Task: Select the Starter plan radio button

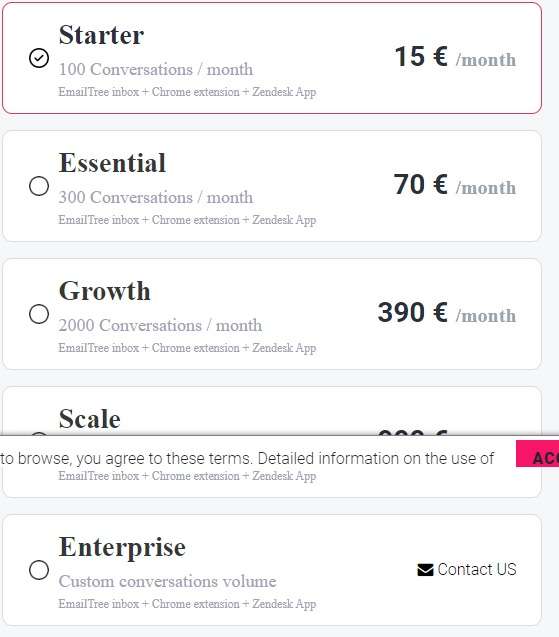Action: click(x=39, y=58)
